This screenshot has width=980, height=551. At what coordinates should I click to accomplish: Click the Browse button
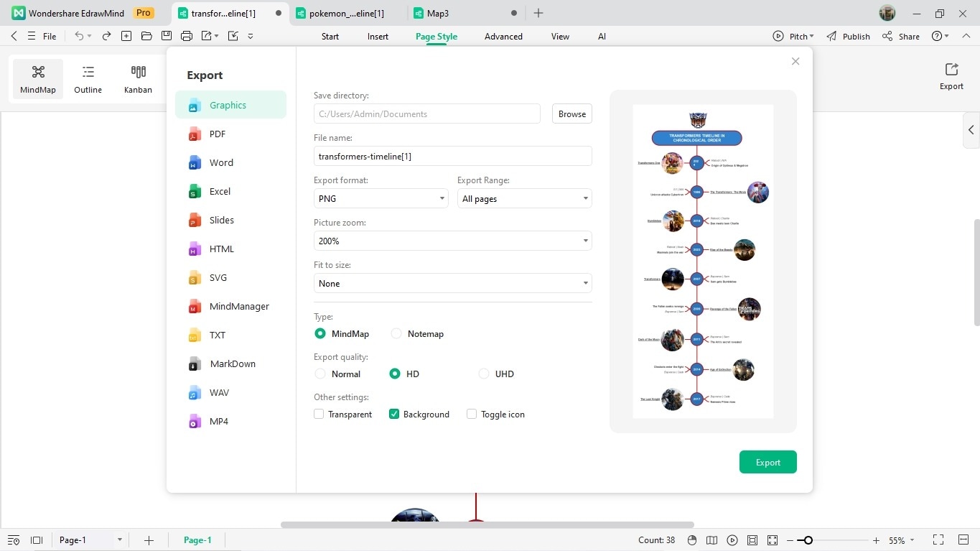pyautogui.click(x=572, y=114)
